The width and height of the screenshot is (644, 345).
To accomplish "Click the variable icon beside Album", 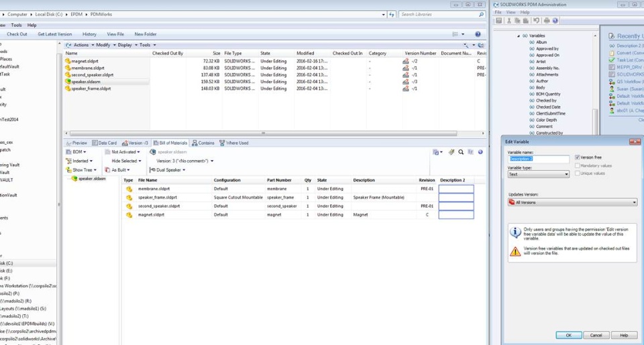I will [x=532, y=42].
